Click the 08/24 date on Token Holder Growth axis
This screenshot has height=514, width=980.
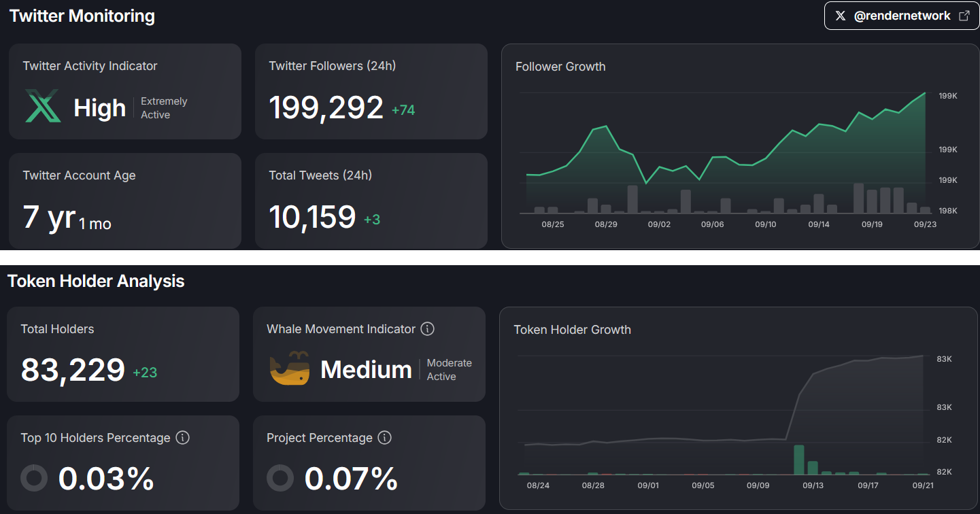pyautogui.click(x=538, y=485)
